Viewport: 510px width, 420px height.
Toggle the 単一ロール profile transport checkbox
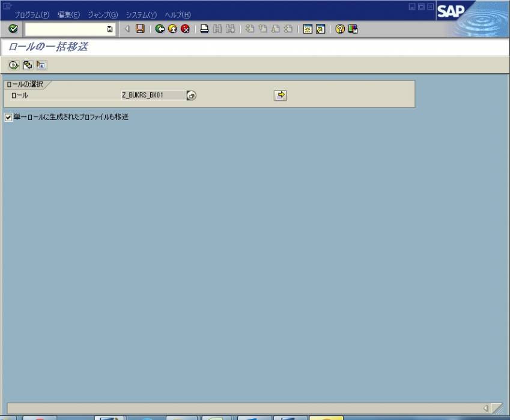point(8,117)
